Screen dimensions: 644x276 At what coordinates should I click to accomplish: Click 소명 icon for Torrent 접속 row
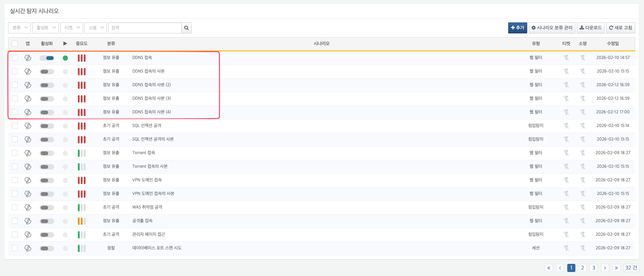tap(583, 153)
